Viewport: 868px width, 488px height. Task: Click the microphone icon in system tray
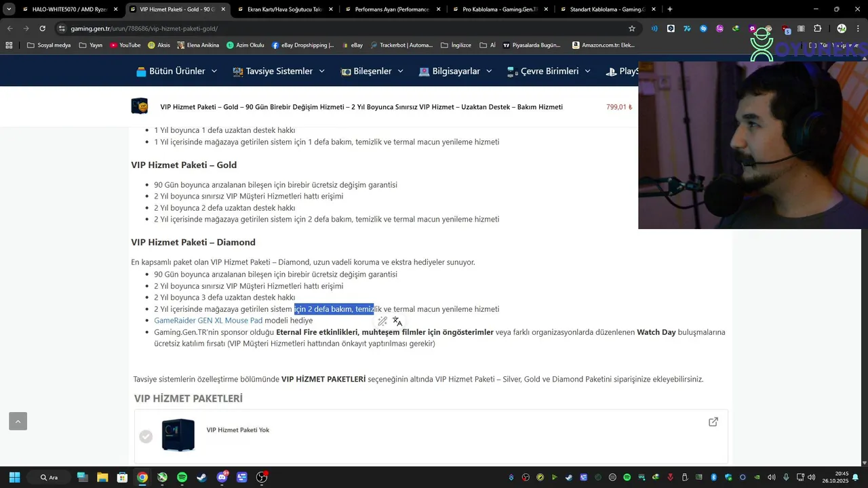click(x=786, y=477)
